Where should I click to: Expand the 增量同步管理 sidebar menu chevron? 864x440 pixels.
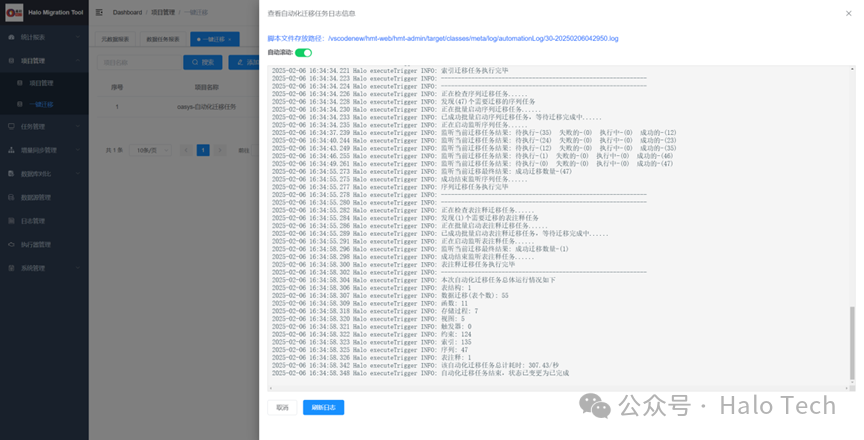point(78,150)
